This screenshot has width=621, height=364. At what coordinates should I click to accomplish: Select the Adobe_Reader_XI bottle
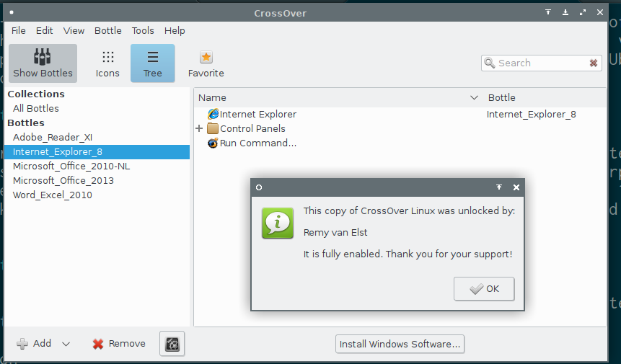click(53, 137)
